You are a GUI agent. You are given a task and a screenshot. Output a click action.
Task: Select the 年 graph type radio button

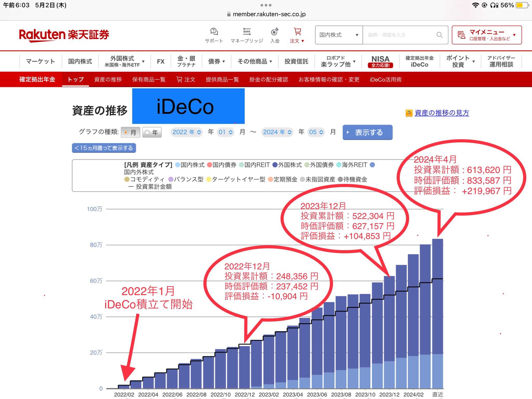pos(147,132)
